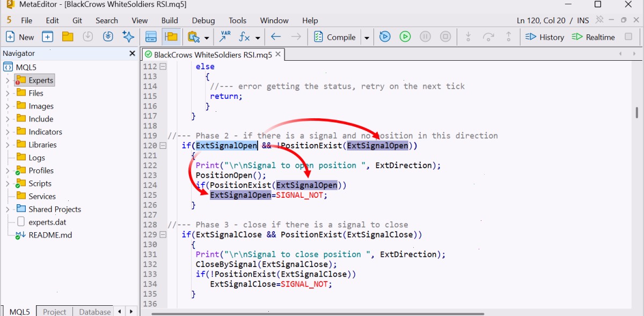Click the horizontal scrollbar under code
Image resolution: width=644 pixels, height=316 pixels.
[318, 313]
